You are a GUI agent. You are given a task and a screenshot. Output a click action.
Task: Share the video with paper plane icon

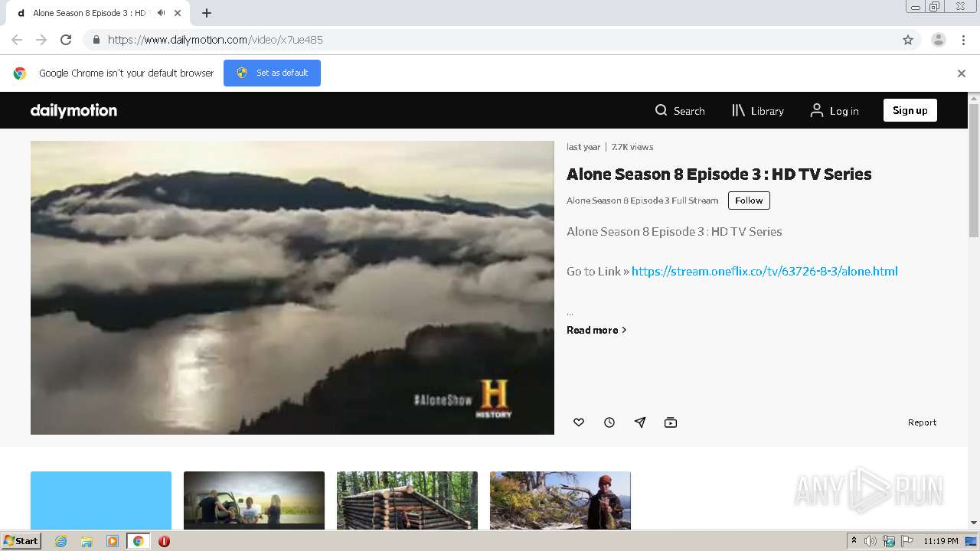(640, 422)
